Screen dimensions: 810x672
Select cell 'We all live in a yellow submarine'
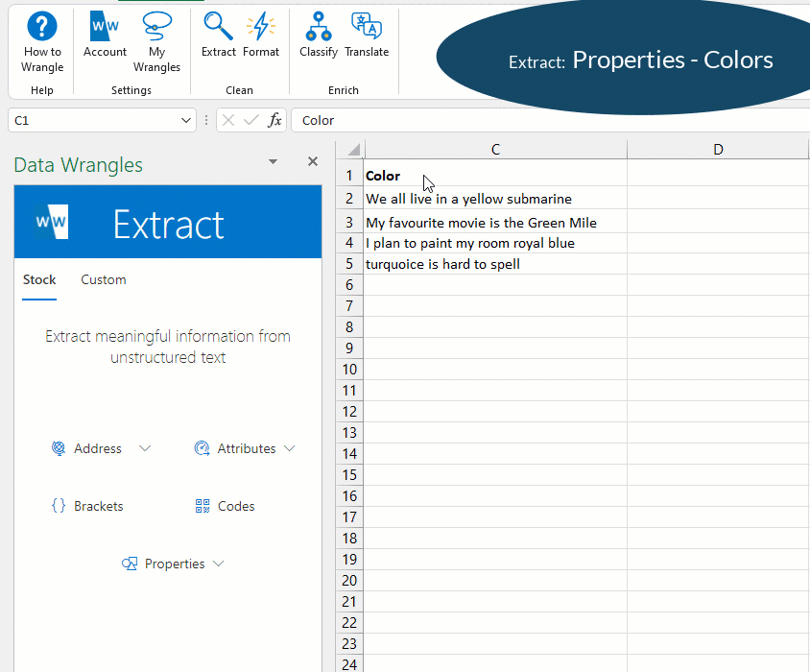pos(495,199)
